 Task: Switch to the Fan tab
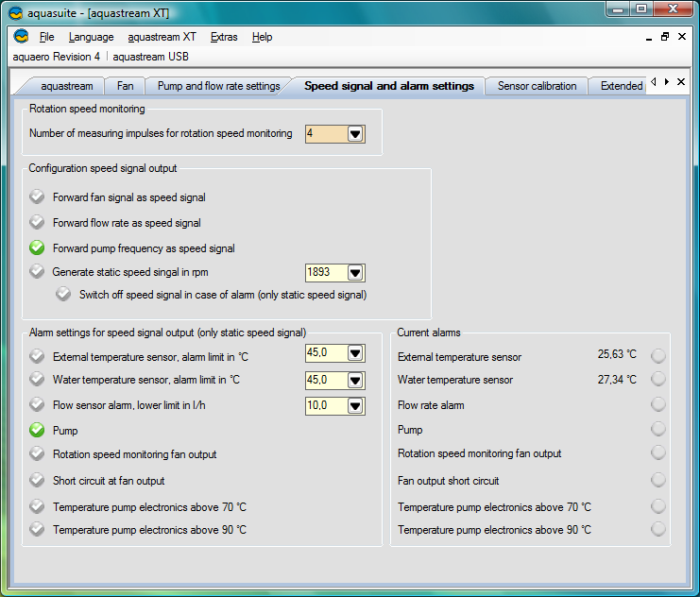(125, 86)
